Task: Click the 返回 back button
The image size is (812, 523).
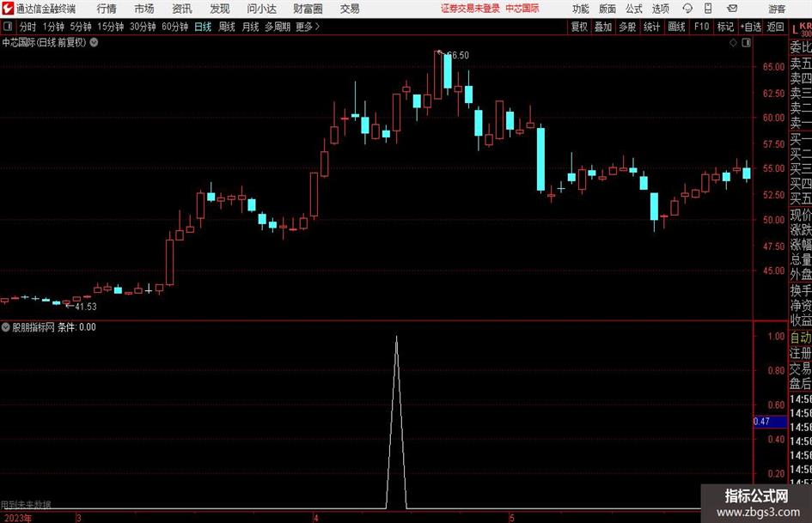Action: point(775,27)
